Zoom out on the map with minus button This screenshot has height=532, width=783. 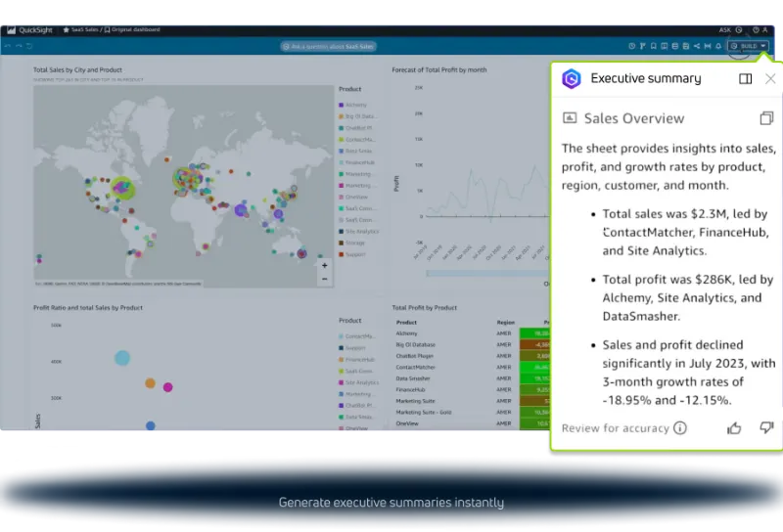pyautogui.click(x=325, y=279)
